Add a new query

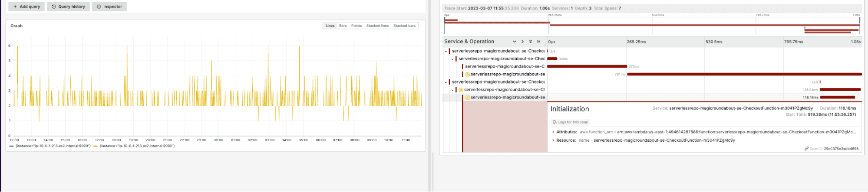click(26, 7)
